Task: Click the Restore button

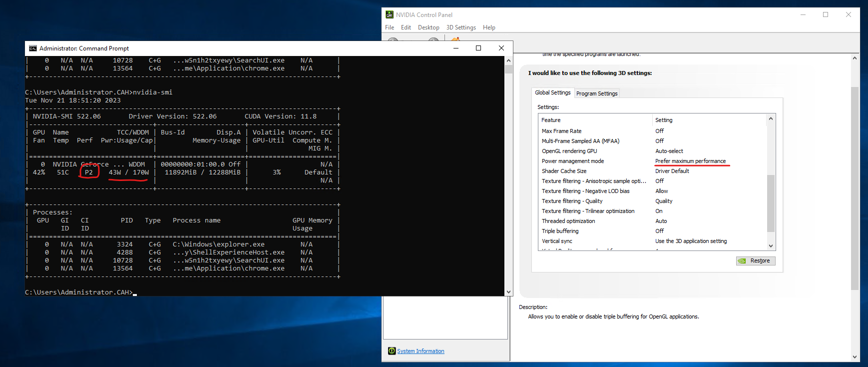Action: 756,260
